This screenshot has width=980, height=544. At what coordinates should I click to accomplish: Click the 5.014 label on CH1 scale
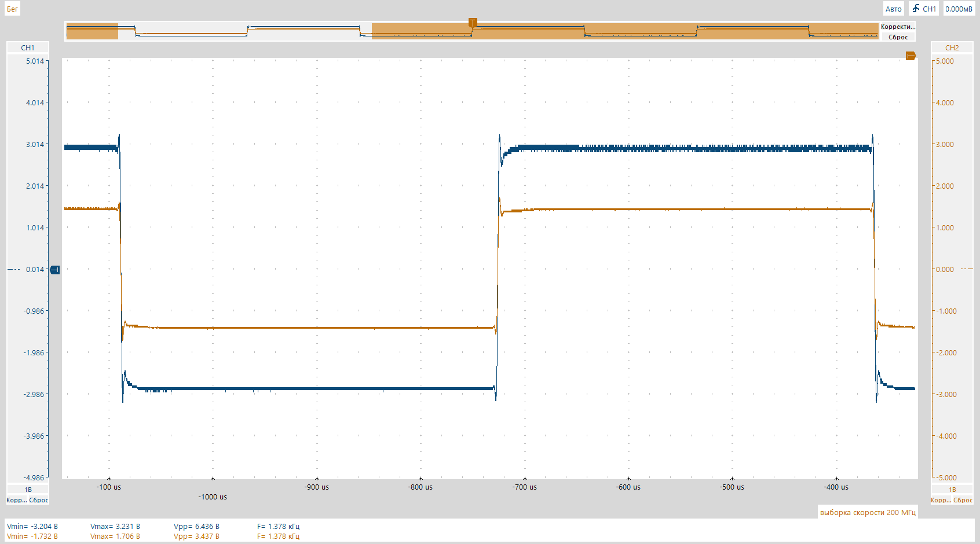(x=35, y=61)
